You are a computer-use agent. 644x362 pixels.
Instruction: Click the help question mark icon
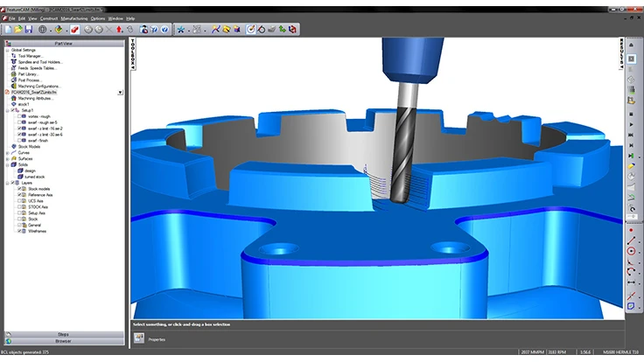(164, 29)
